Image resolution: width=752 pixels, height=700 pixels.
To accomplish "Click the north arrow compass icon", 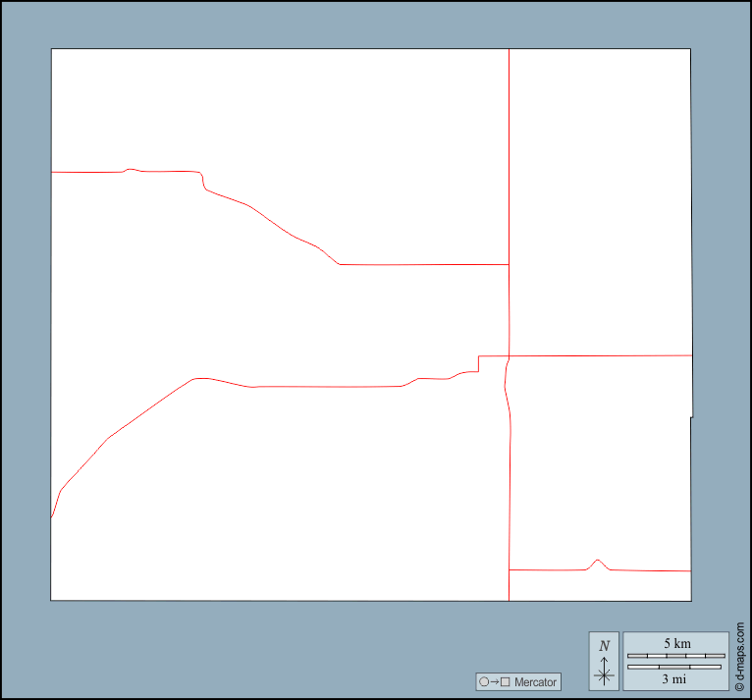I will pyautogui.click(x=604, y=671).
